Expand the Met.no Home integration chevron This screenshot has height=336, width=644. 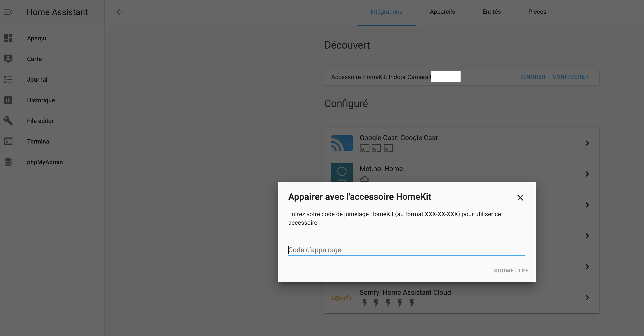587,174
